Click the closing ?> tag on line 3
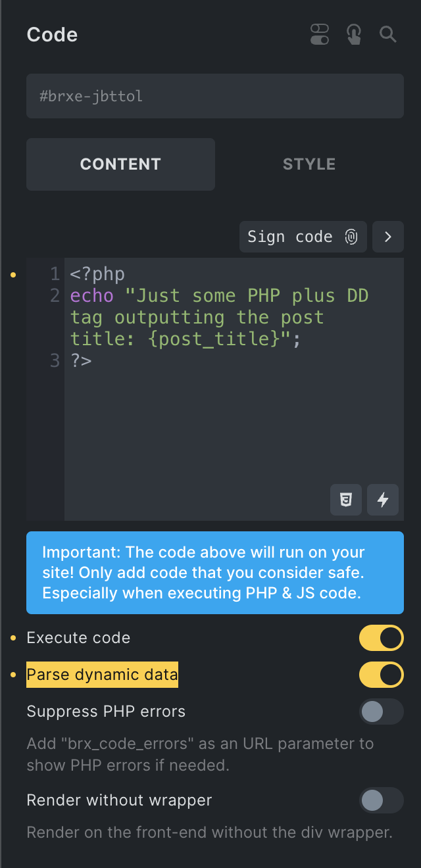421x868 pixels. tap(81, 360)
